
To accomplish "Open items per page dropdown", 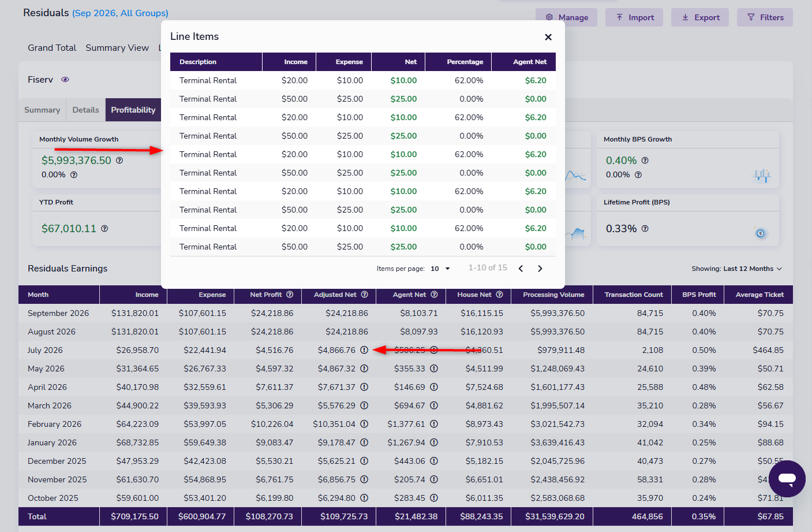I will 441,269.
